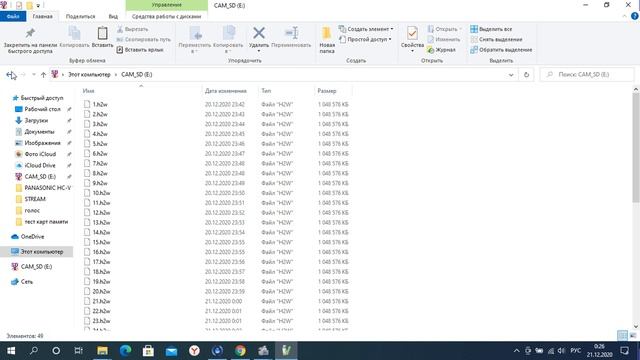Click Copy path (Скопировать путь)
The height and width of the screenshot is (360, 640).
point(144,40)
